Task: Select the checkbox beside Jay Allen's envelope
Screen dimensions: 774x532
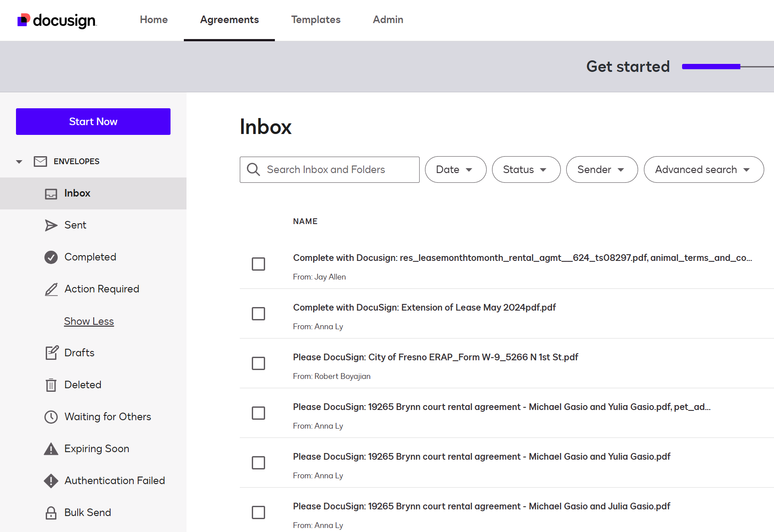Action: [258, 264]
